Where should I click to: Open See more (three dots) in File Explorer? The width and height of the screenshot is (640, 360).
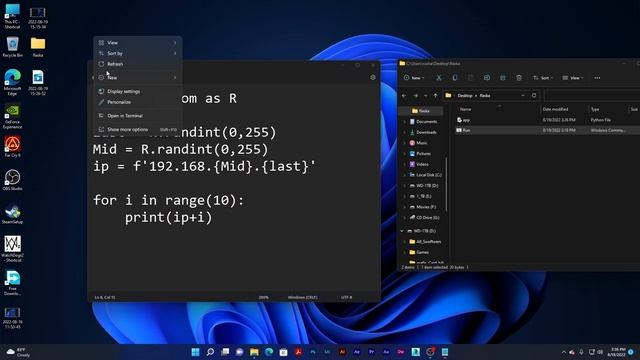597,78
